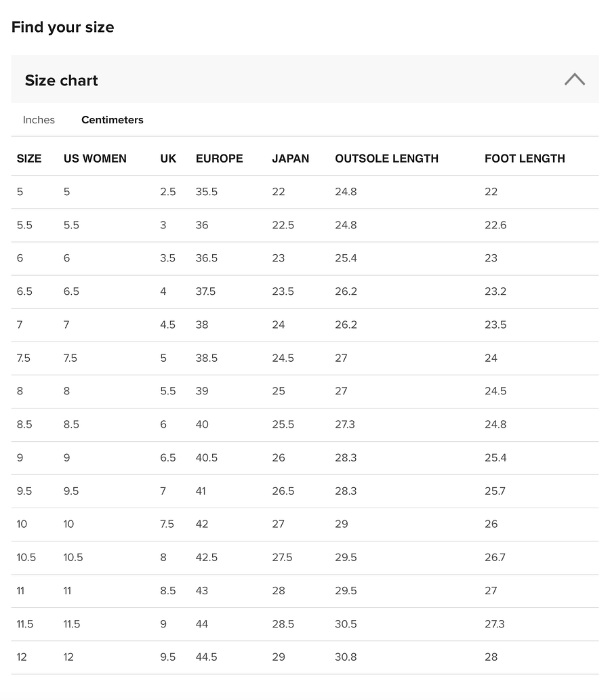Click Europe size 37.5 cell
610x700 pixels.
(x=205, y=291)
